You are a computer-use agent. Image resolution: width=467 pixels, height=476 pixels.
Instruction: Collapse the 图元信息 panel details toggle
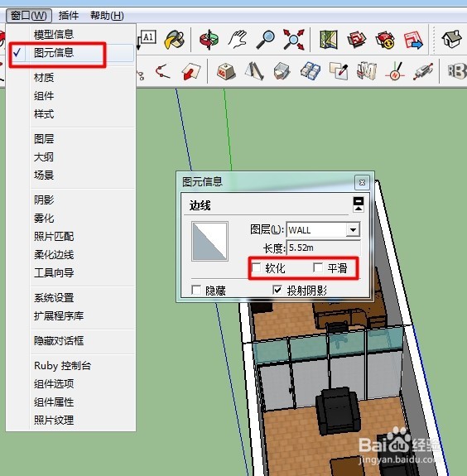359,204
